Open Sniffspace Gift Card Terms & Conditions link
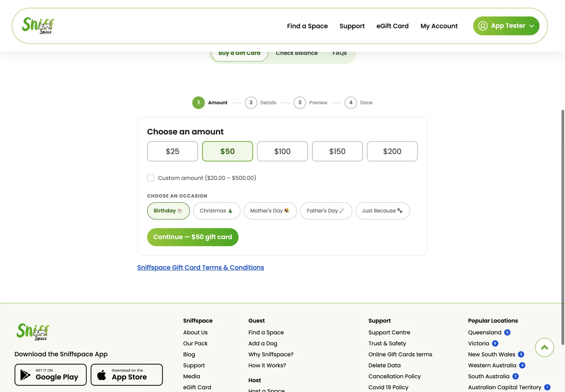The image size is (565, 392). pyautogui.click(x=201, y=268)
